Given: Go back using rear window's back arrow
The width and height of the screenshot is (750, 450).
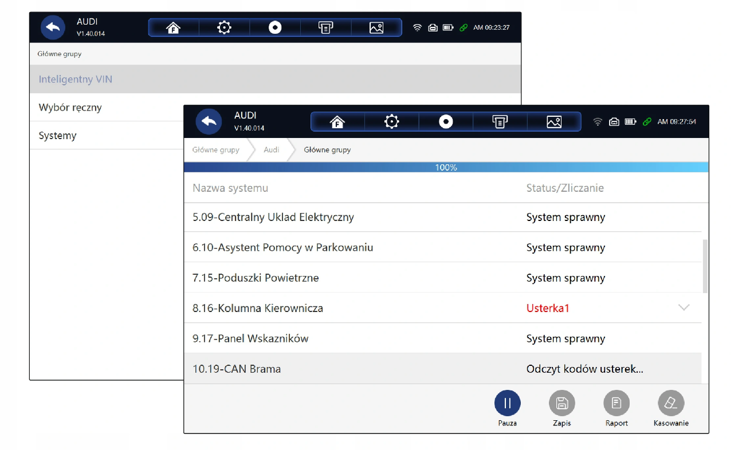Looking at the screenshot, I should [x=53, y=27].
